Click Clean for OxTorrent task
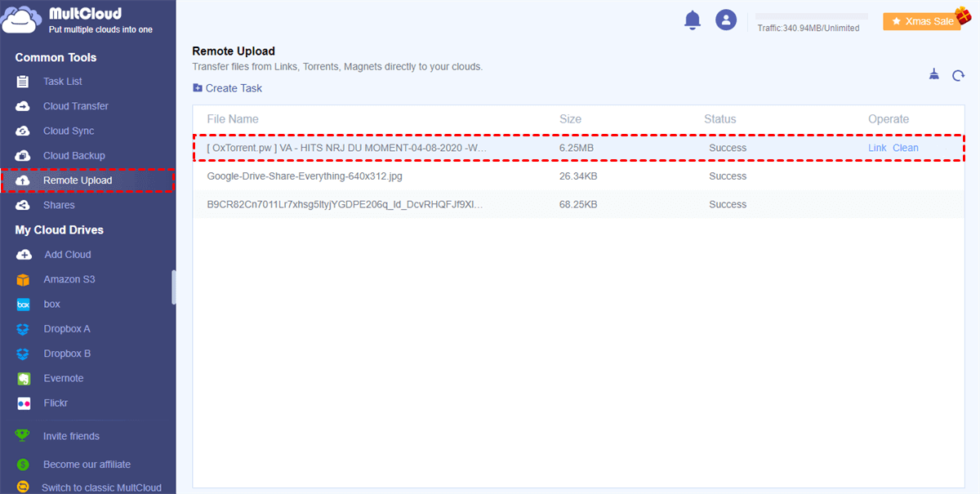The width and height of the screenshot is (980, 494). point(906,148)
